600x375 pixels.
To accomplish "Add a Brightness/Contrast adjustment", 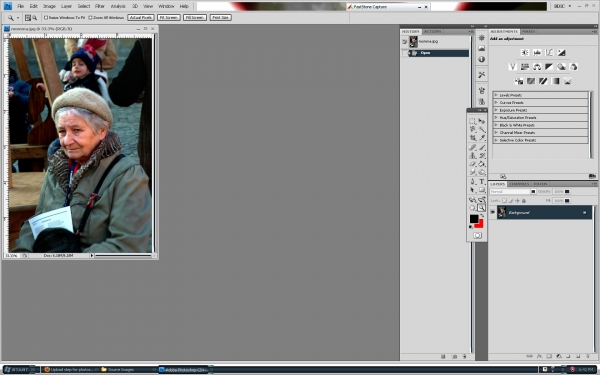I will coord(525,52).
